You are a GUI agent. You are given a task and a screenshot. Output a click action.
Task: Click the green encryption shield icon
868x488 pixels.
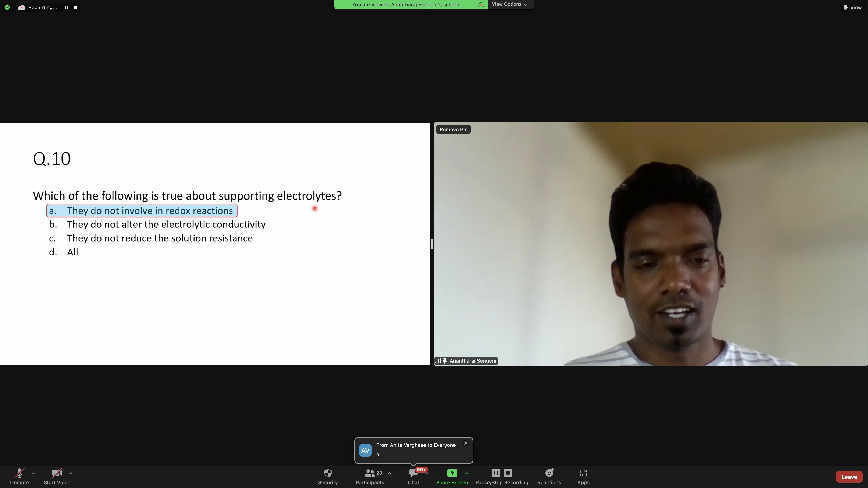(7, 7)
